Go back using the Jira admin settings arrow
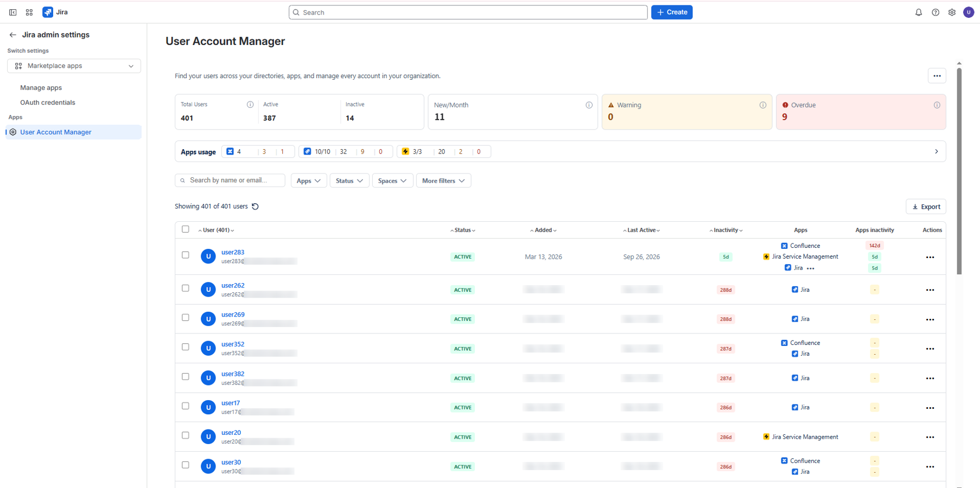The height and width of the screenshot is (488, 980). (12, 35)
